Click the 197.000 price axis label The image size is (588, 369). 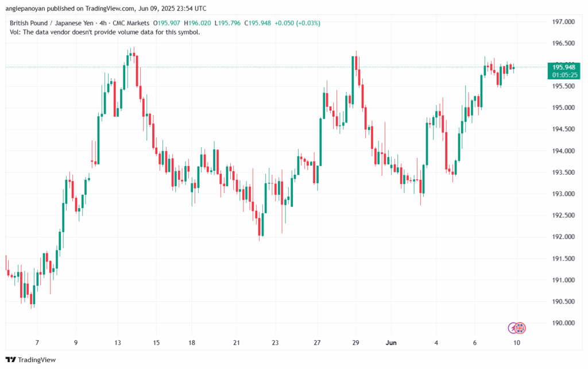[x=563, y=22]
